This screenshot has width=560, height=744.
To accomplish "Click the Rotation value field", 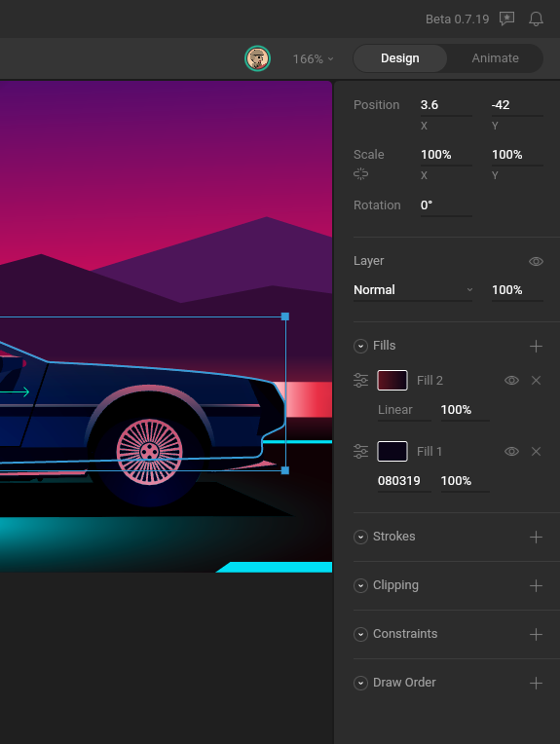I will 446,205.
